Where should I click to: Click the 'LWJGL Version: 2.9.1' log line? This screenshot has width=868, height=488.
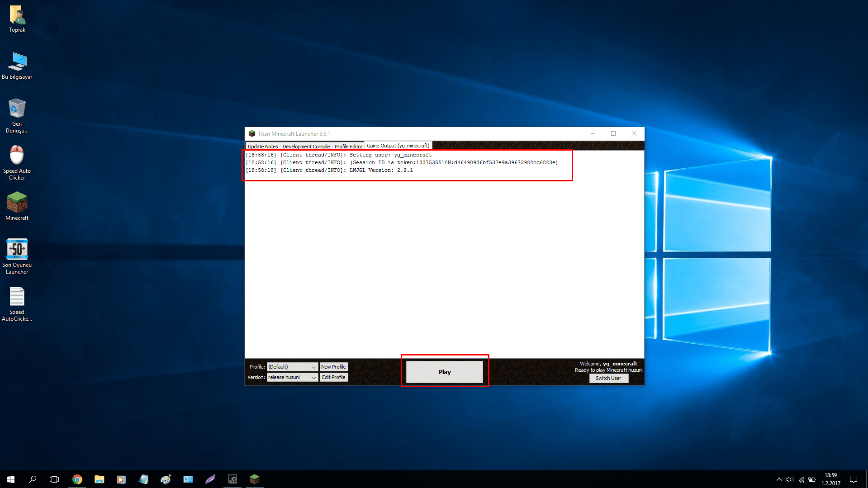329,171
